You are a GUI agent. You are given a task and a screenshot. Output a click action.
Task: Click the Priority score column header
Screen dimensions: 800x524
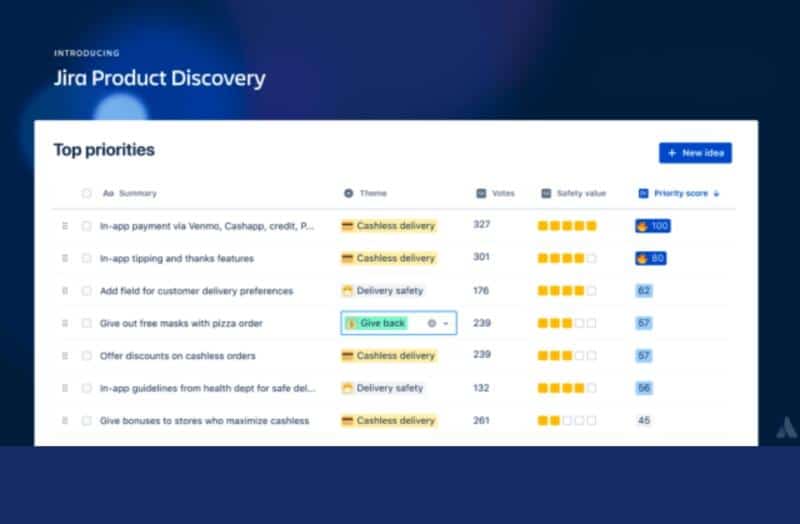click(x=681, y=193)
